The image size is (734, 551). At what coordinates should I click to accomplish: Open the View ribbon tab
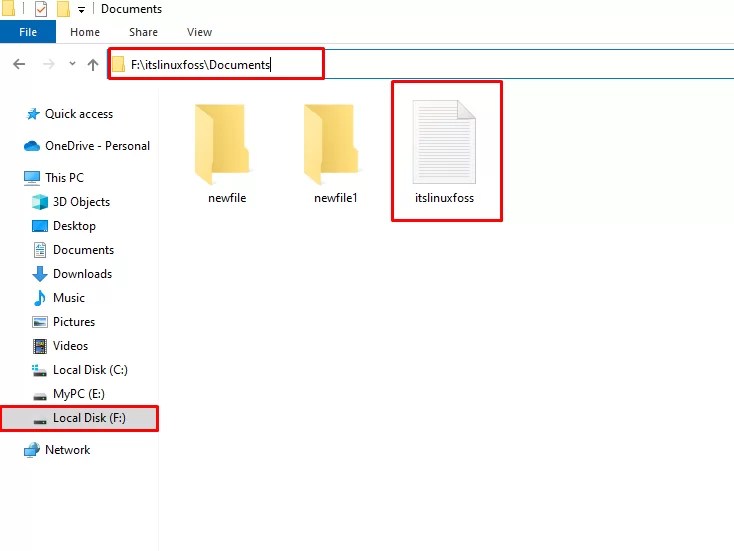point(199,32)
